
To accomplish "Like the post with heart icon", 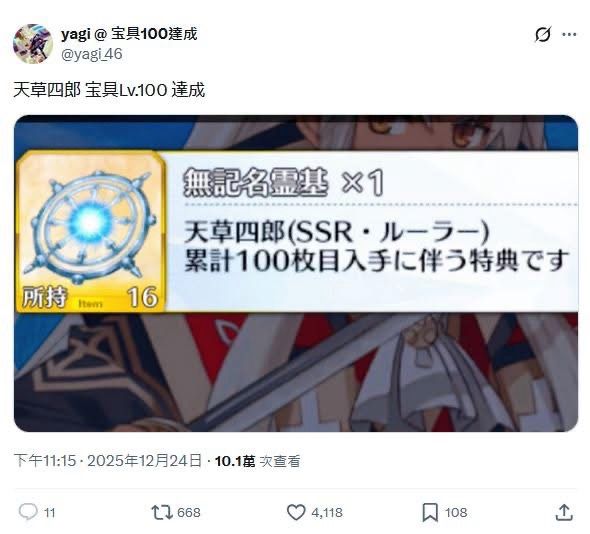I will click(296, 512).
